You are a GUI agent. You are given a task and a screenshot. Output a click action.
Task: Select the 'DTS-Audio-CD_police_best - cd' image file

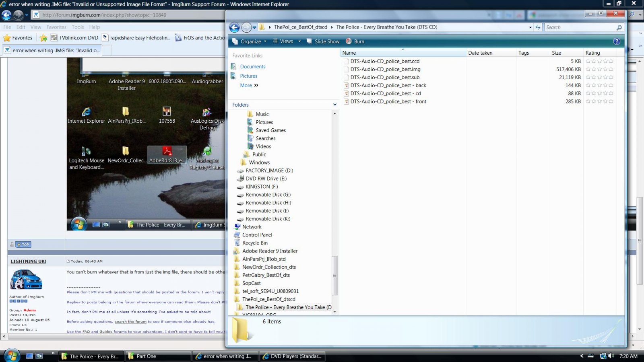[x=386, y=93]
